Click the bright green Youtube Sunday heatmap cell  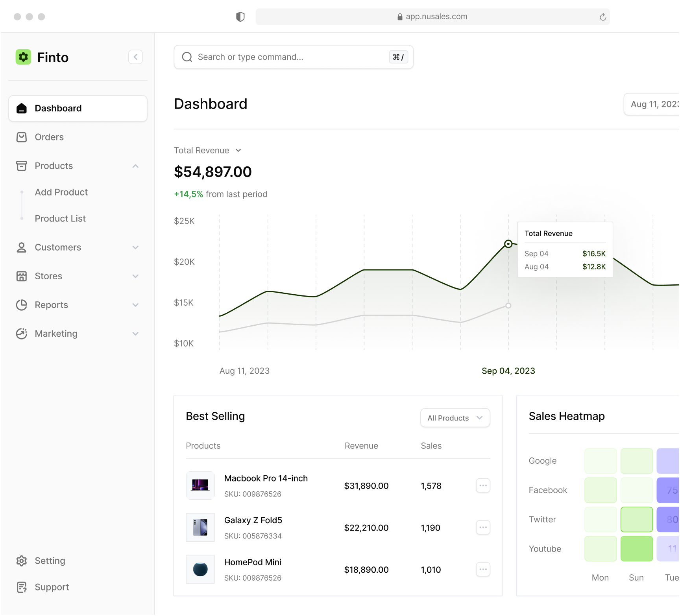coord(636,549)
